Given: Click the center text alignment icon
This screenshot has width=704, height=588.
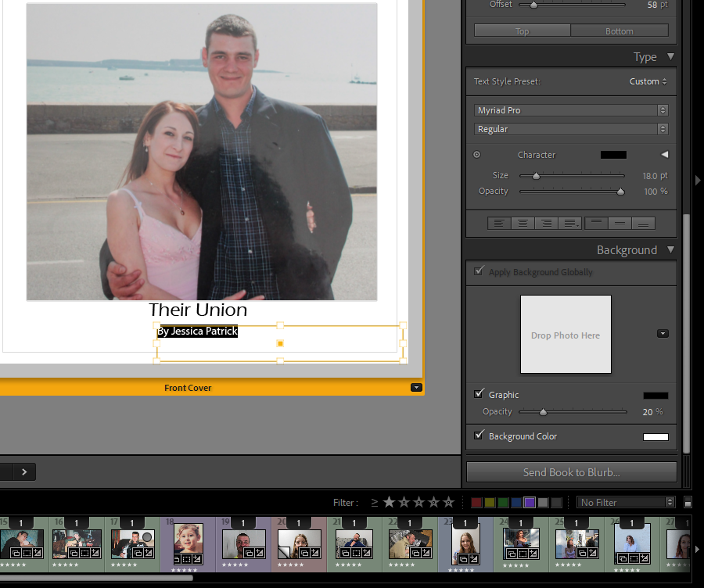Looking at the screenshot, I should [x=523, y=224].
